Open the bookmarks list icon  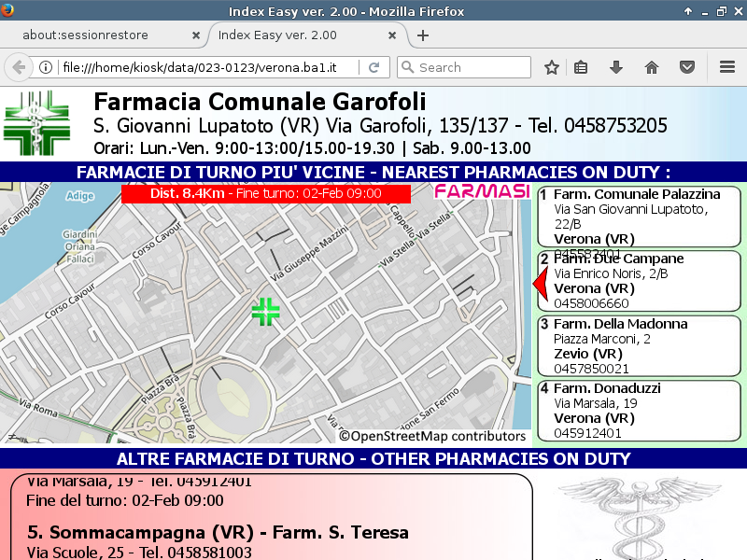point(581,67)
